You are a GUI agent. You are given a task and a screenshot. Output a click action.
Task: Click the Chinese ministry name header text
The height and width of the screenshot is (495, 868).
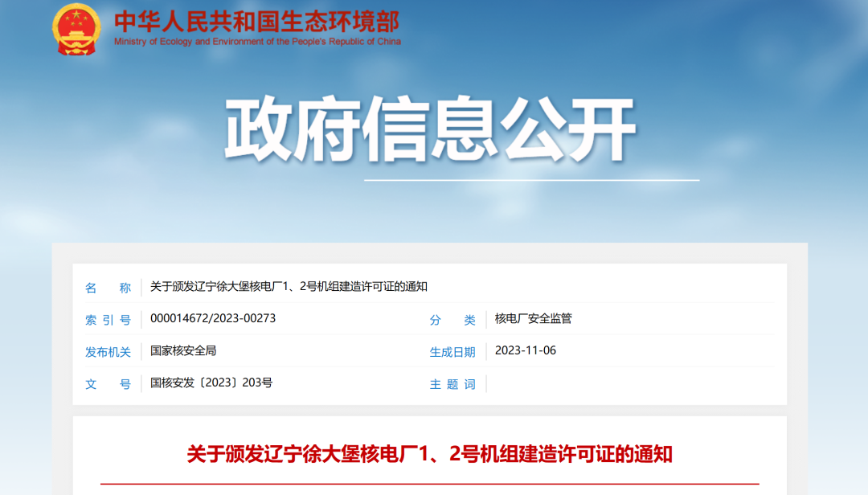(256, 21)
